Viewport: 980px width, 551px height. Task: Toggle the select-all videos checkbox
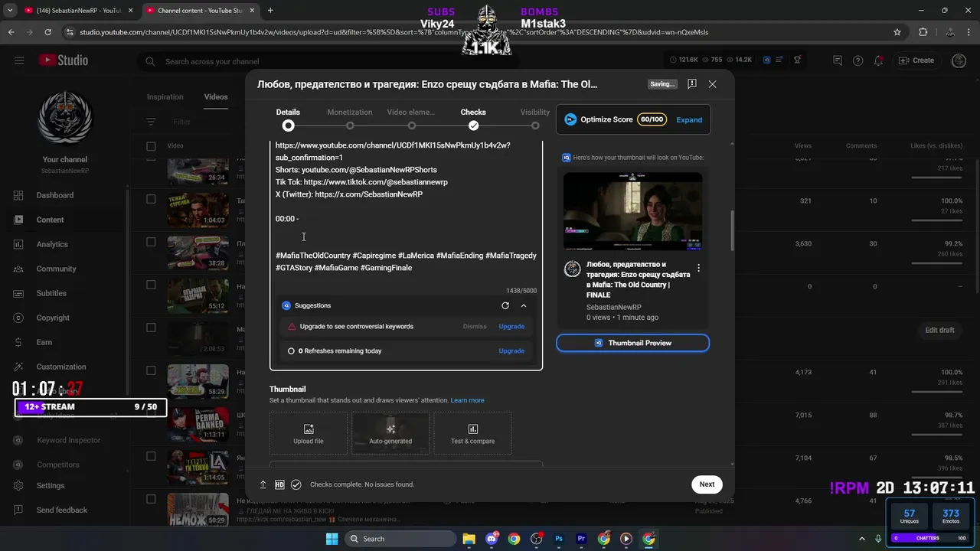[x=151, y=146]
